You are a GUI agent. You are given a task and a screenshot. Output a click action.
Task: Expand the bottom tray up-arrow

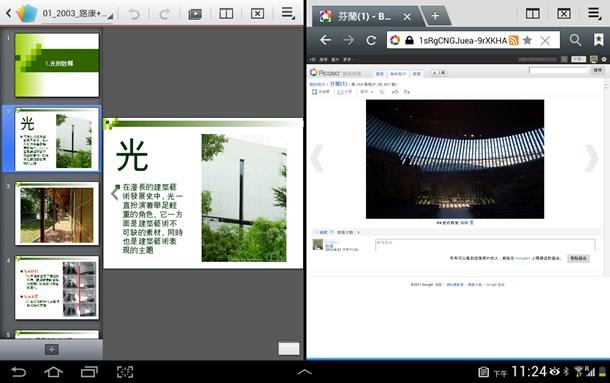[x=304, y=372]
